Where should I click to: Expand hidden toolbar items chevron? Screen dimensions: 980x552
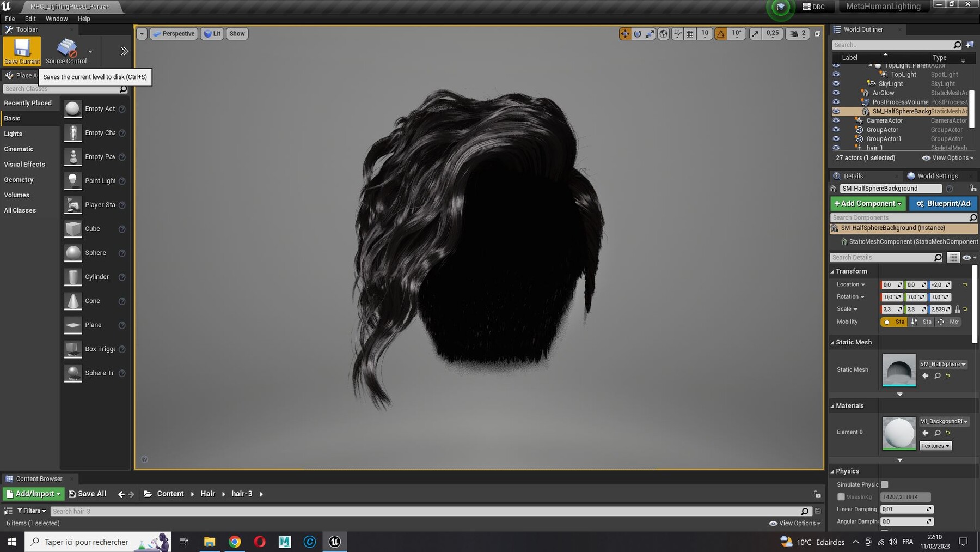pos(124,51)
